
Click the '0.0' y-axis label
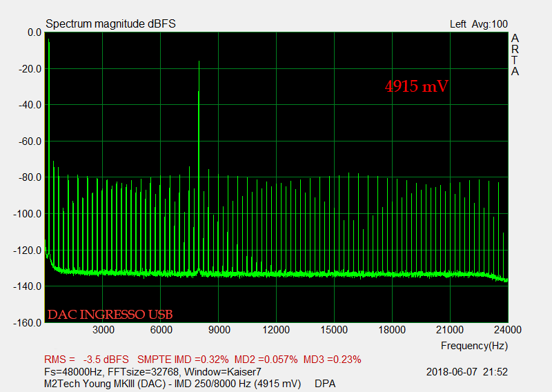[x=34, y=32]
